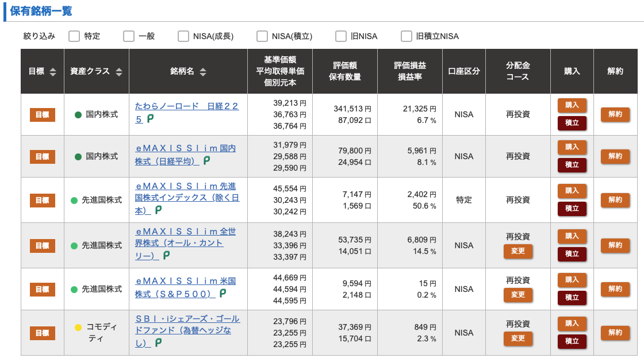
Task: Sort the table by 目標 column arrows
Action: tap(52, 72)
